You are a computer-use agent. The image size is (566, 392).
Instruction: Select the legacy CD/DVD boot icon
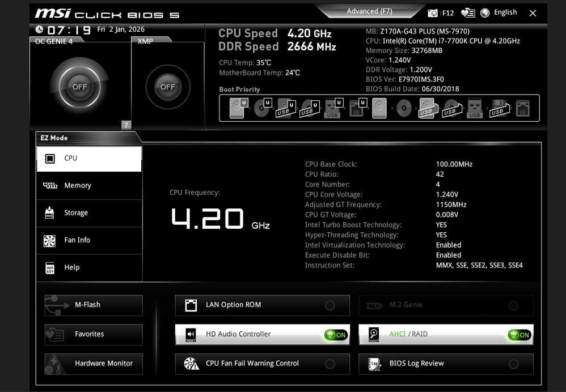404,108
